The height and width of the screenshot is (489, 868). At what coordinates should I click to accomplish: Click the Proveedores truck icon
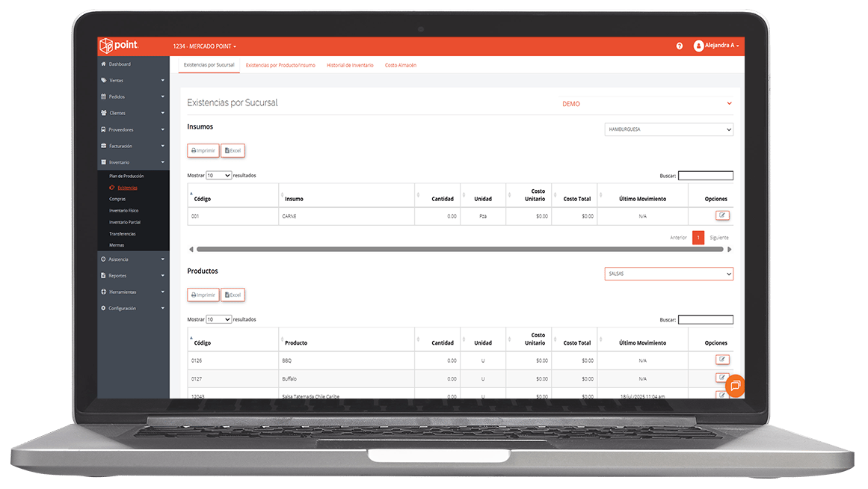103,129
